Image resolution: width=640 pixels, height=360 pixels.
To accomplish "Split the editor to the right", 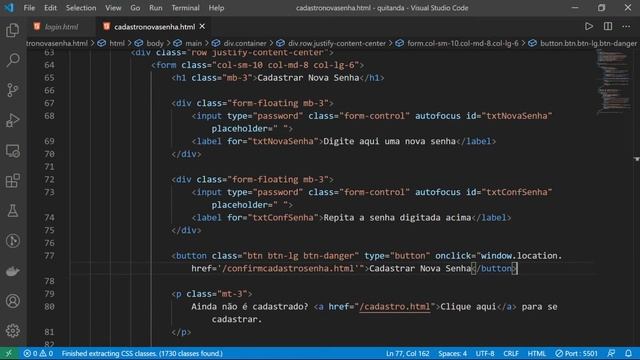I will [x=608, y=27].
